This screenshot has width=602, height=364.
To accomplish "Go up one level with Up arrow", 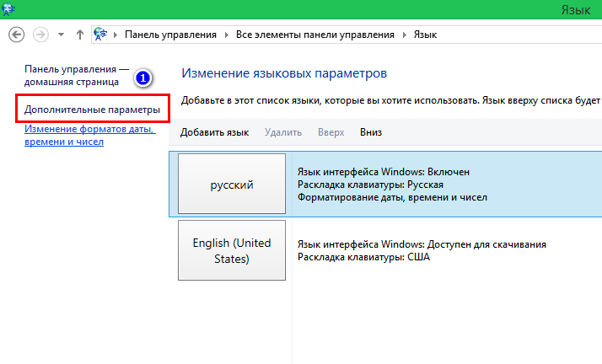I will click(x=80, y=35).
